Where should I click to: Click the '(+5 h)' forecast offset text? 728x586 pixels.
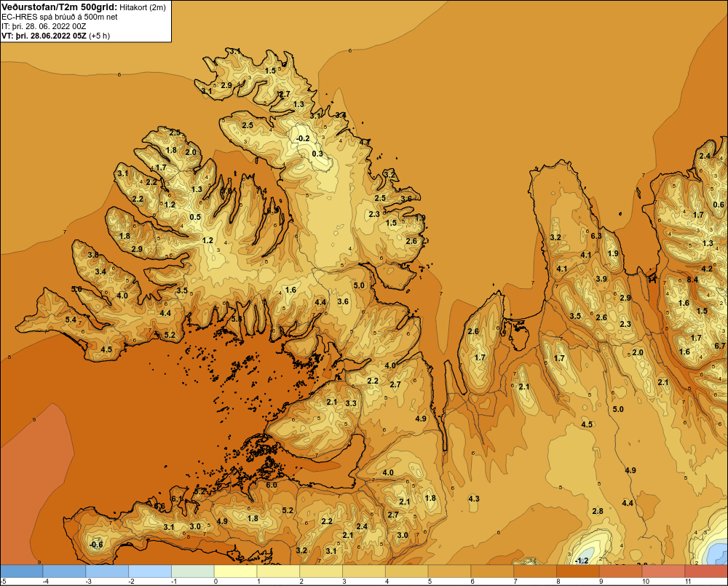pos(99,36)
